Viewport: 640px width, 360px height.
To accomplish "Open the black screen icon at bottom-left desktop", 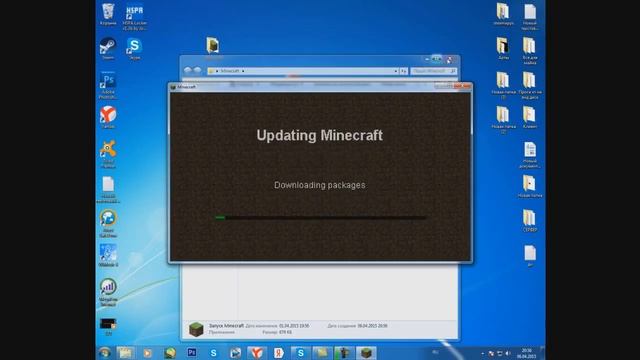I will [108, 327].
